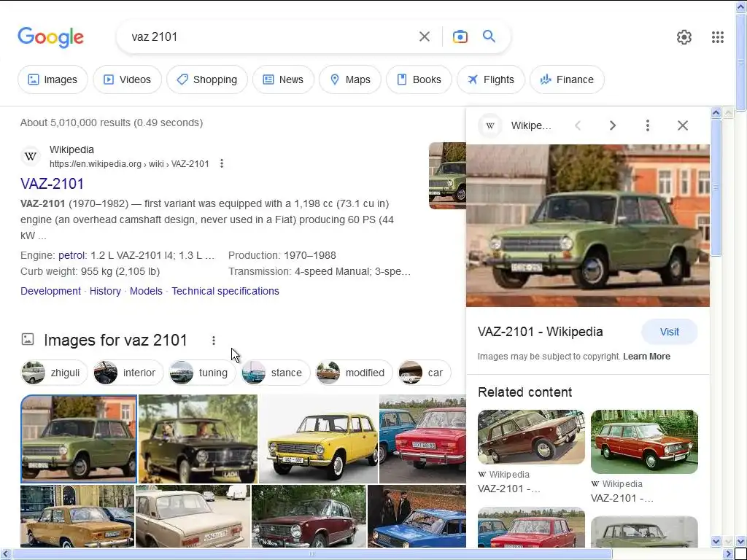The height and width of the screenshot is (560, 747).
Task: Click the 'Related content' heading
Action: click(525, 392)
